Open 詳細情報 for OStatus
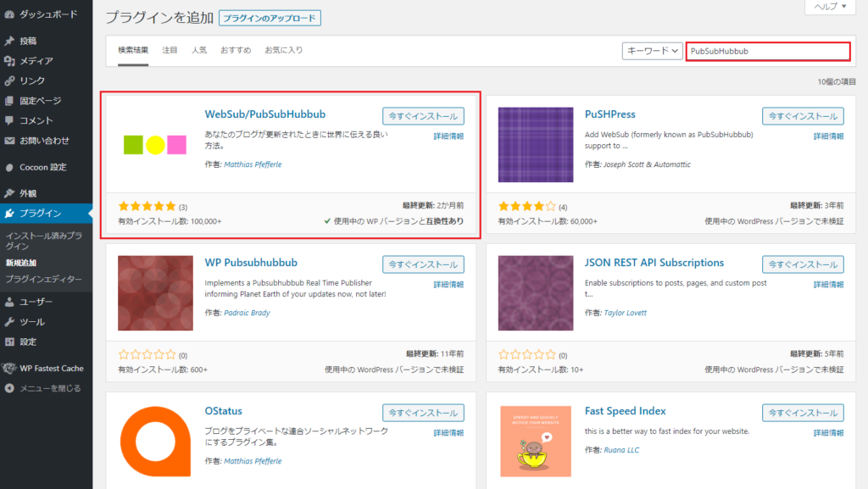The width and height of the screenshot is (868, 489). (x=448, y=433)
